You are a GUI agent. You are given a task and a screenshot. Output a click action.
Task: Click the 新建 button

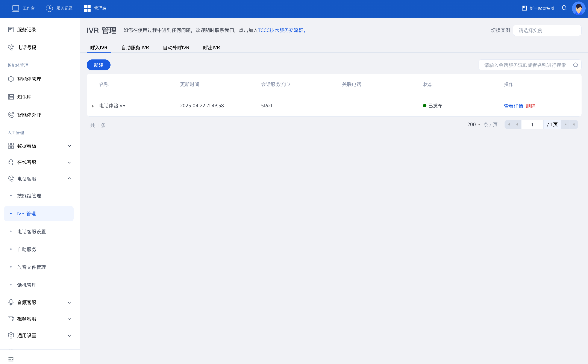[99, 65]
